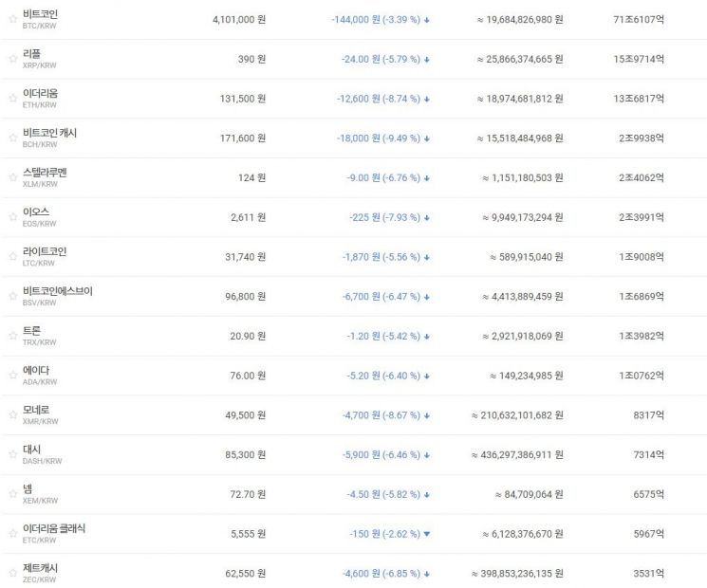Click the 15조9714억 market cap value
707x588 pixels.
[x=639, y=59]
